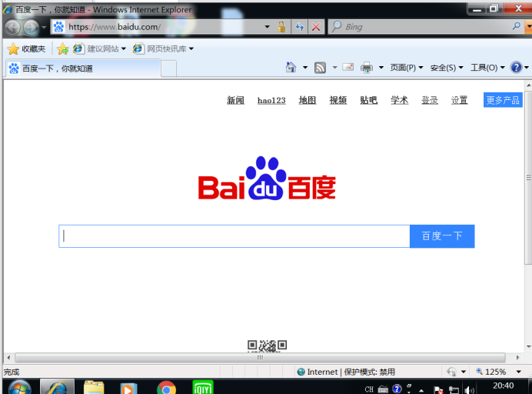This screenshot has width=532, height=394.
Task: Open the 工具(O) menu
Action: click(x=487, y=68)
